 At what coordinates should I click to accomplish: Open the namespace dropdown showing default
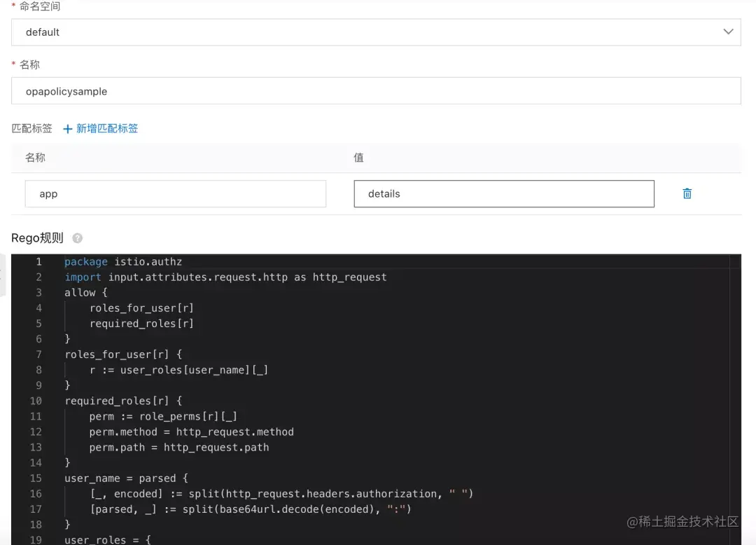(376, 32)
